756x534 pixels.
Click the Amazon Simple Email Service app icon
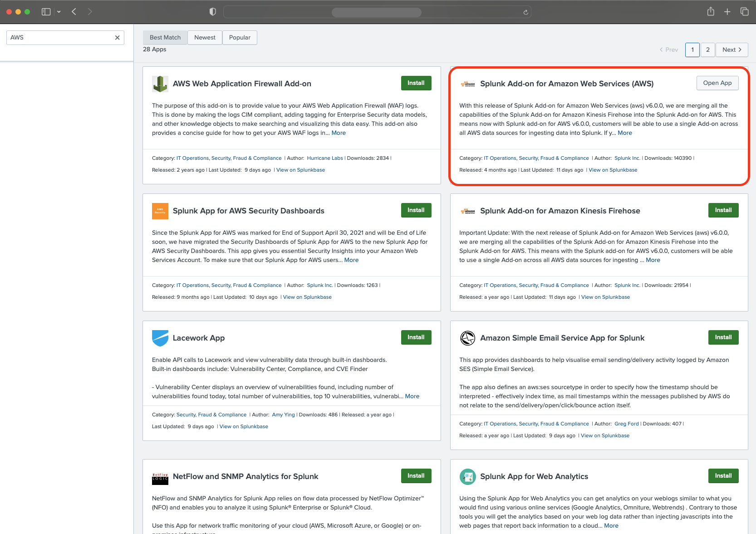coord(467,338)
